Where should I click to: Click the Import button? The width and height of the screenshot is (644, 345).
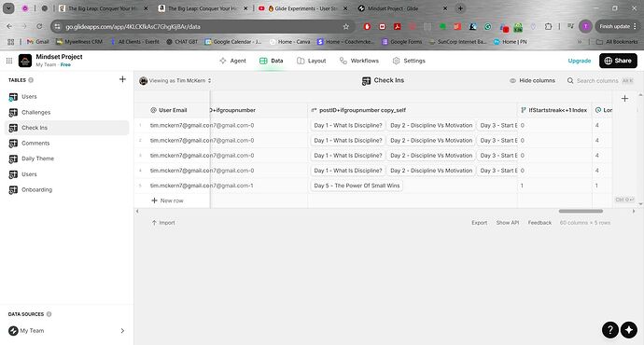[x=163, y=223]
